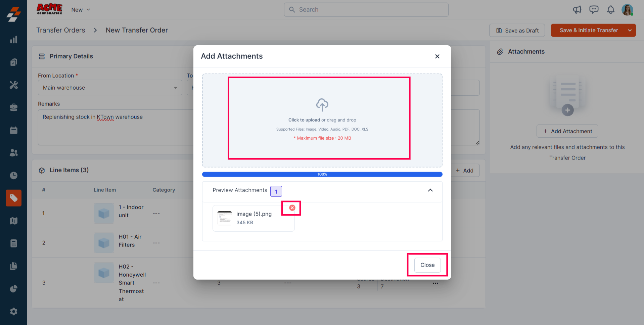Click the 100% upload progress bar
The image size is (644, 325).
point(322,174)
